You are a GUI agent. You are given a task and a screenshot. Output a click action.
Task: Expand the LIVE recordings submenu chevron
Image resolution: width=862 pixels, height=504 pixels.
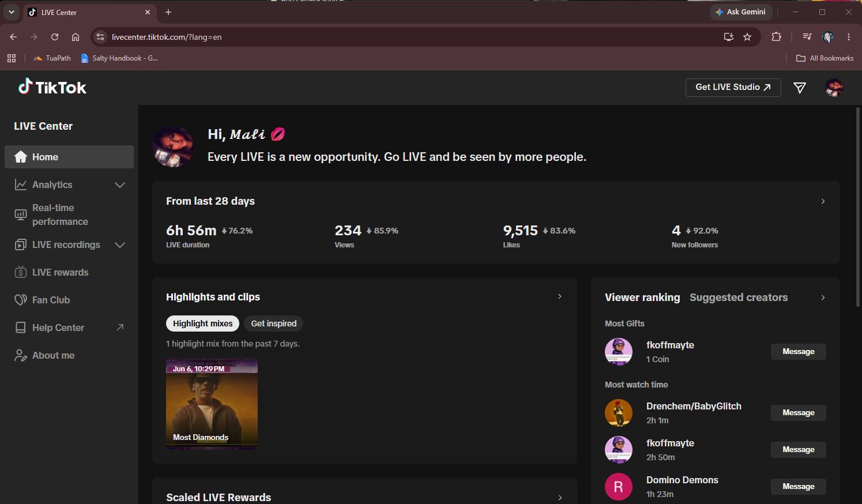tap(120, 245)
